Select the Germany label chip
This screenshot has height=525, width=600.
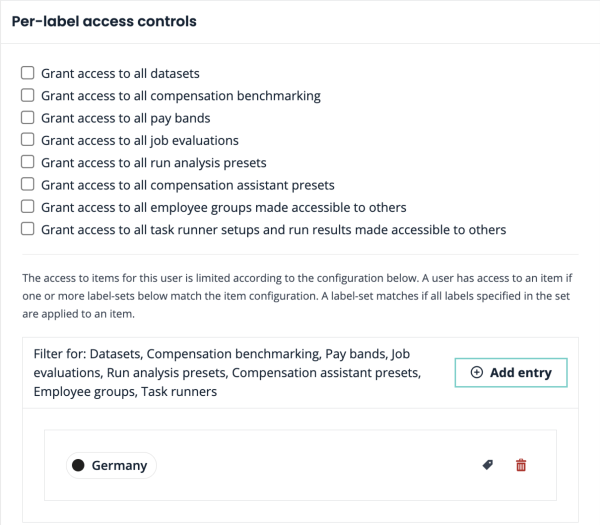pos(119,465)
